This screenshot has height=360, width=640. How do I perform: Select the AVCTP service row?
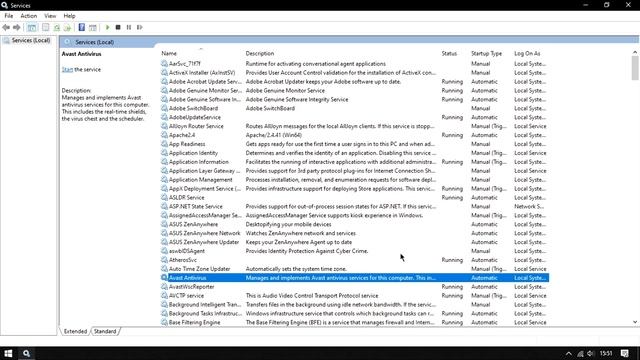(355, 296)
